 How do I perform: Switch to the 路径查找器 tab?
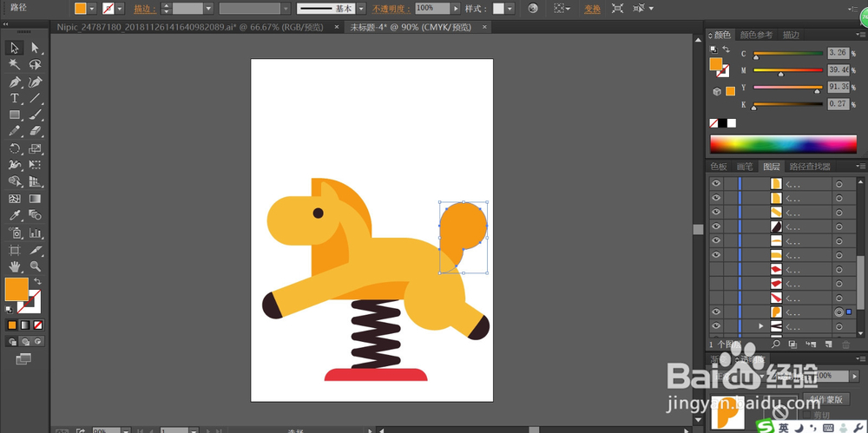coord(809,167)
